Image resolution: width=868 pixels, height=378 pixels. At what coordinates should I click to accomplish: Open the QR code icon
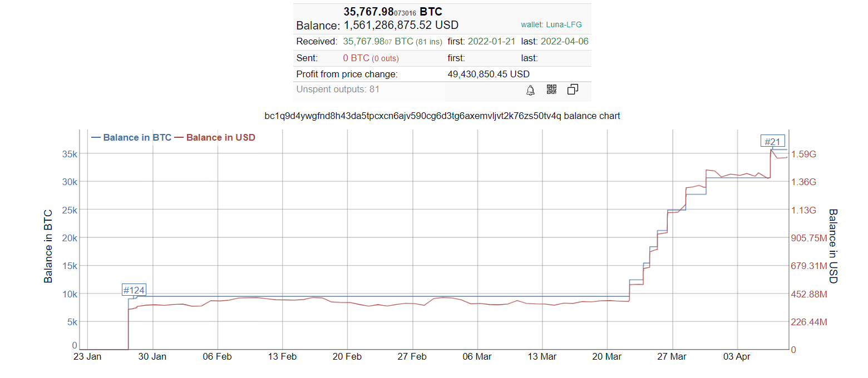[x=551, y=89]
